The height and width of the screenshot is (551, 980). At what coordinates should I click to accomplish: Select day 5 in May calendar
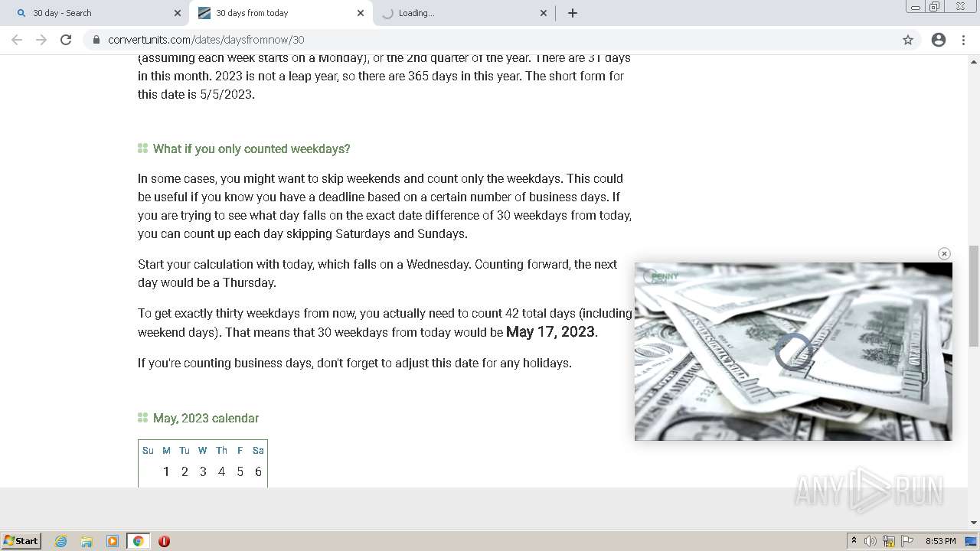pos(240,471)
